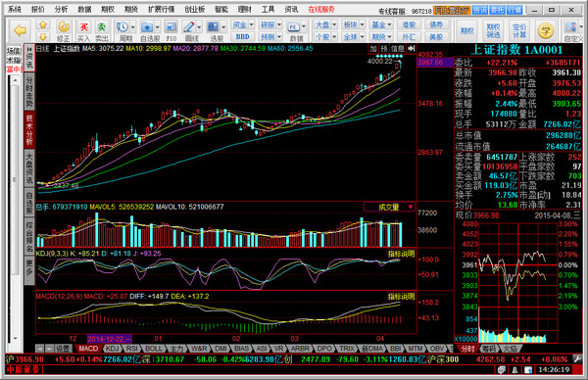
Task: Open the 技术分析 sidebar tab
Action: tap(29, 129)
